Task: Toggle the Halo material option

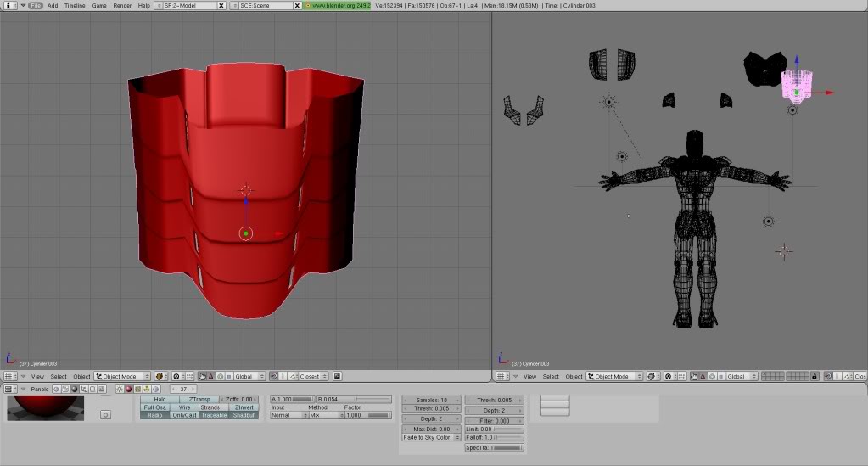Action: pyautogui.click(x=160, y=400)
